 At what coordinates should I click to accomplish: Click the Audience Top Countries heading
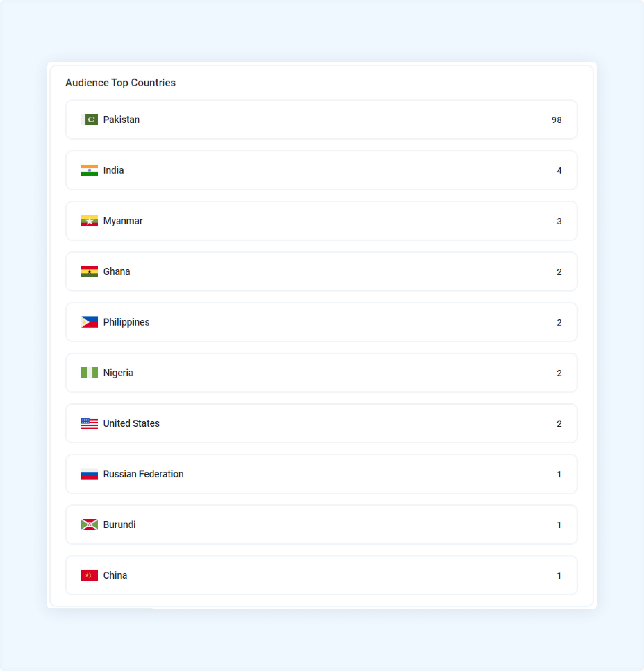121,83
